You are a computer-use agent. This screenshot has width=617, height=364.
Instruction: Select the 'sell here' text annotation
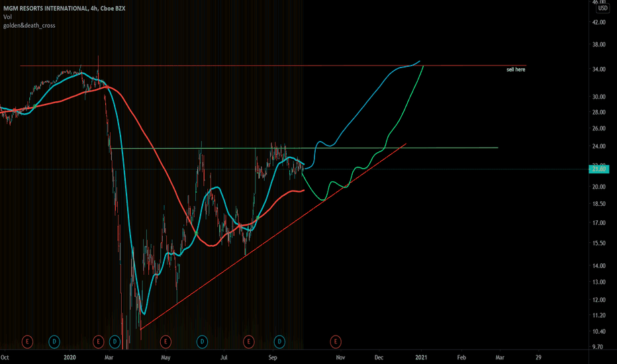click(516, 69)
